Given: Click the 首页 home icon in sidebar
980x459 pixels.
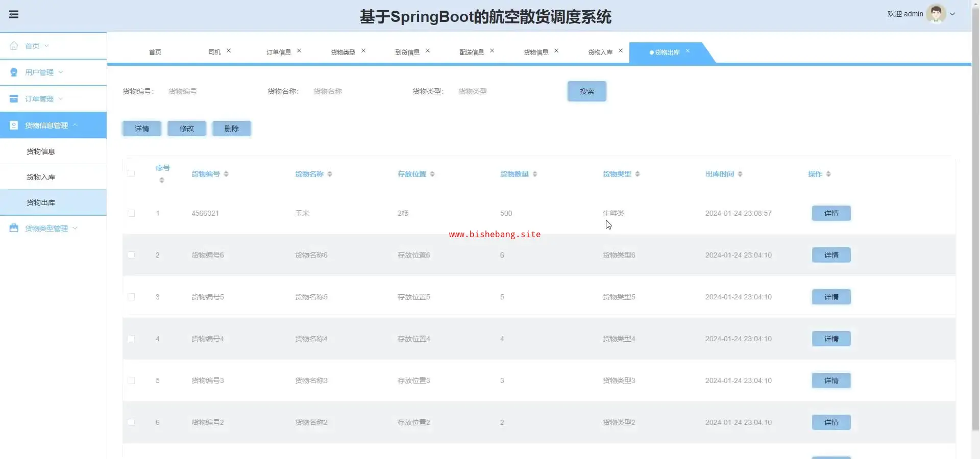Looking at the screenshot, I should (x=14, y=46).
